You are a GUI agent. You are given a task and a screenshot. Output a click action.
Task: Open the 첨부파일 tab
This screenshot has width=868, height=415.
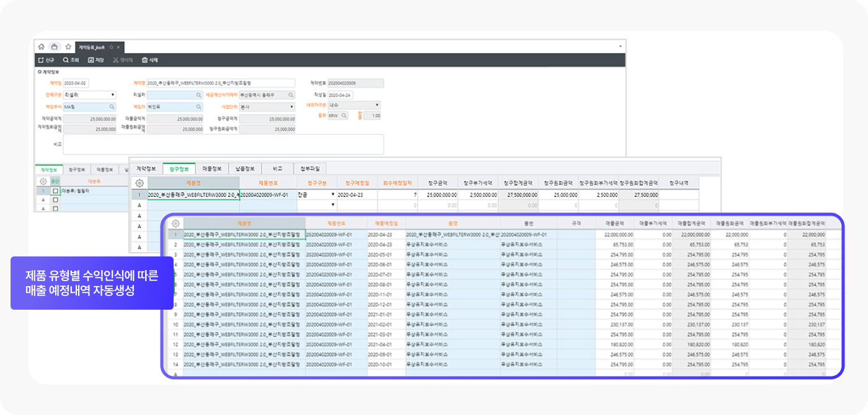[309, 168]
